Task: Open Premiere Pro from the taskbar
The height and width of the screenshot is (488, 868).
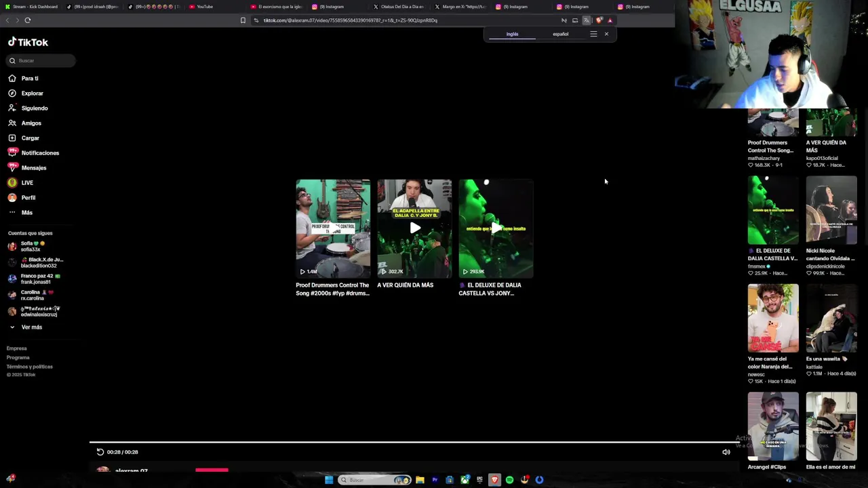Action: tap(435, 480)
